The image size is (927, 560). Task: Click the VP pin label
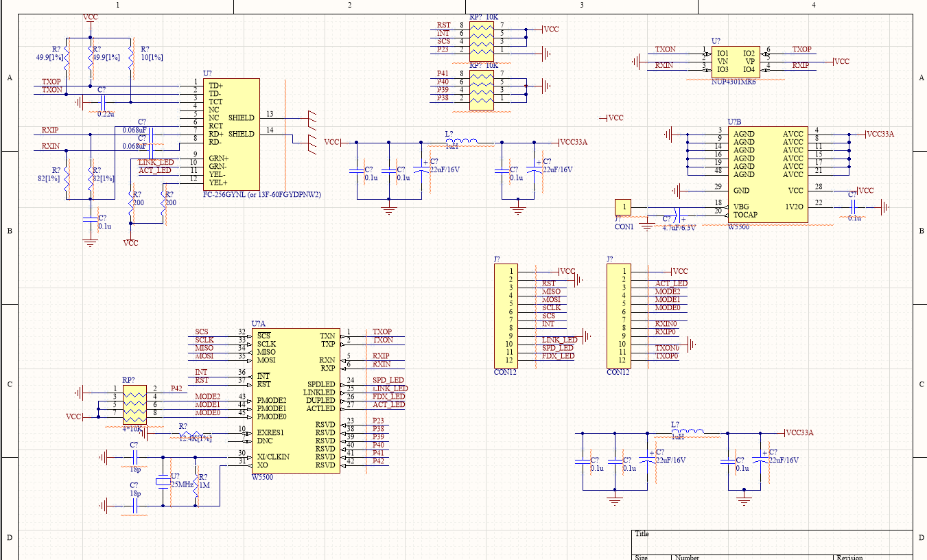(750, 61)
